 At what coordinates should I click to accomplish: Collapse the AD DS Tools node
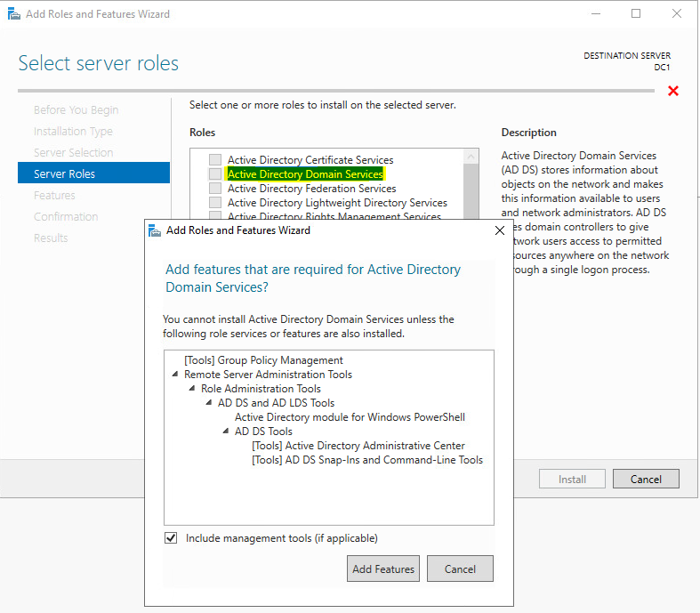coord(226,432)
